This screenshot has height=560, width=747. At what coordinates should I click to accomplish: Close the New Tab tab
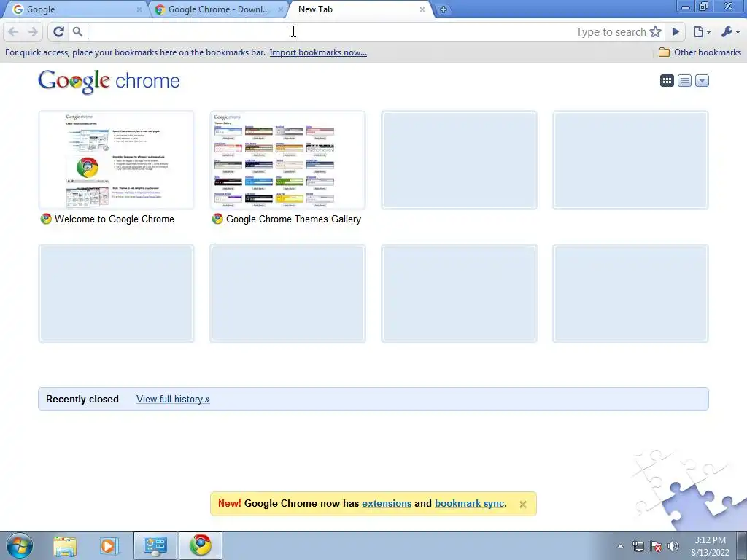tap(422, 9)
